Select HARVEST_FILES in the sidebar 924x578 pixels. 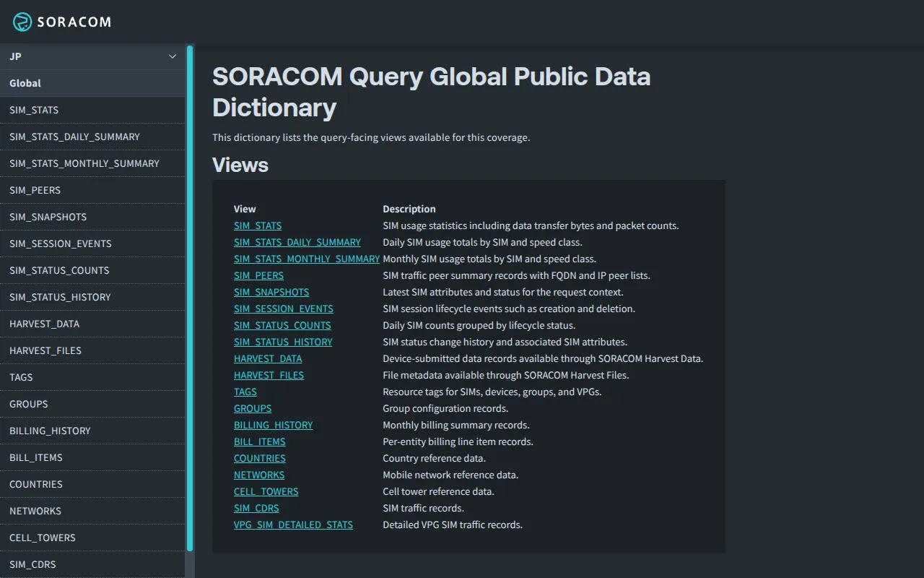(x=92, y=350)
